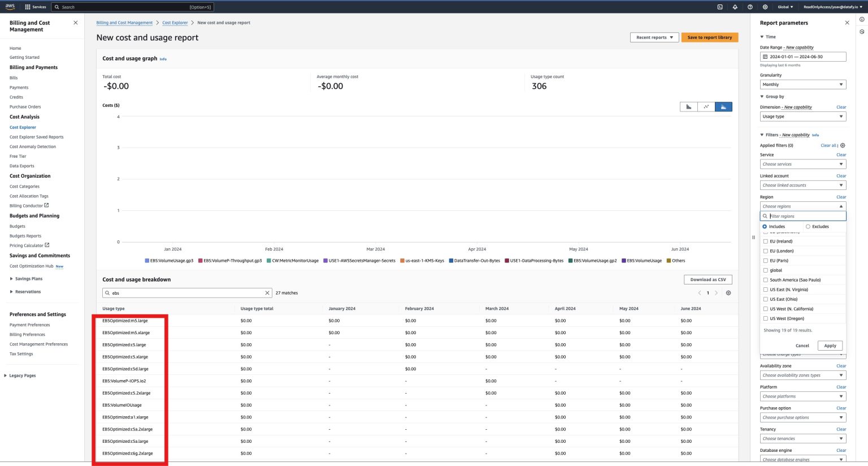
Task: Click the filters settings gear beside Clear all
Action: pos(843,145)
